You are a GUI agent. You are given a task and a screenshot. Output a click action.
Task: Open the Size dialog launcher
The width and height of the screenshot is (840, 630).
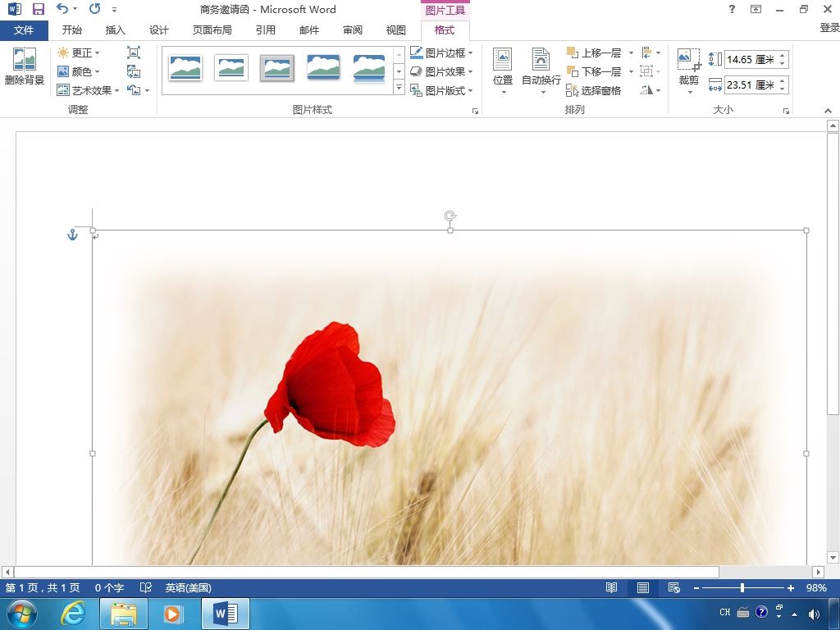(x=786, y=111)
